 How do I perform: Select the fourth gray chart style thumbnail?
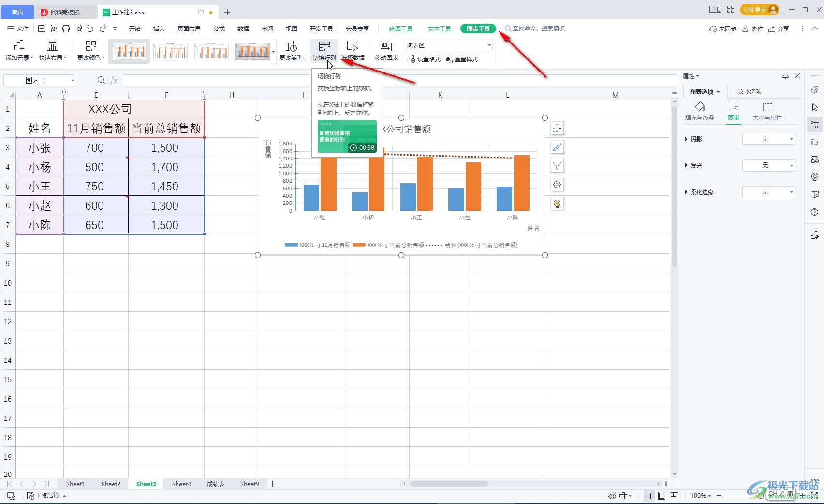tap(252, 51)
